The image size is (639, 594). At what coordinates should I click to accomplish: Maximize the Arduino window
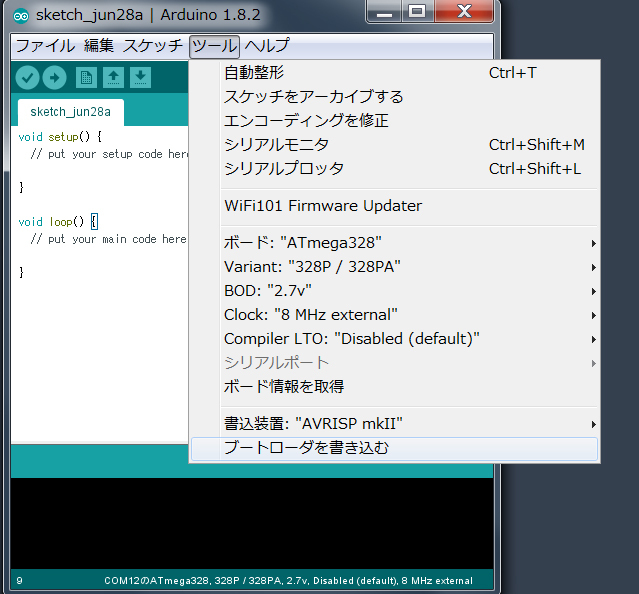(417, 12)
